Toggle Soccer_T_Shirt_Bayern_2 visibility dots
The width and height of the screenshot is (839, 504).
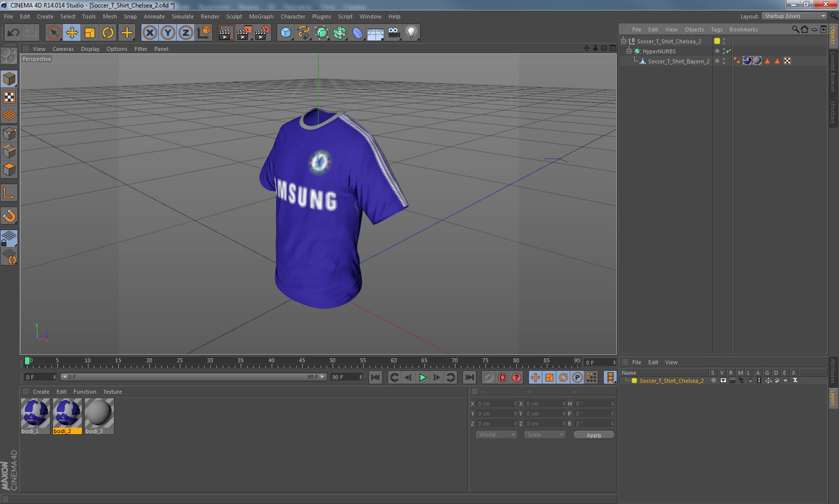724,61
